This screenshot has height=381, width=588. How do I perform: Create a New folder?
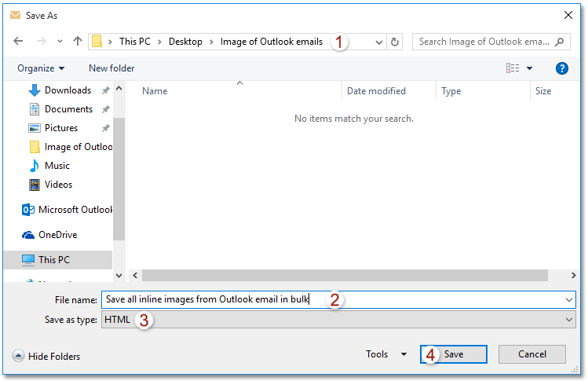click(111, 68)
